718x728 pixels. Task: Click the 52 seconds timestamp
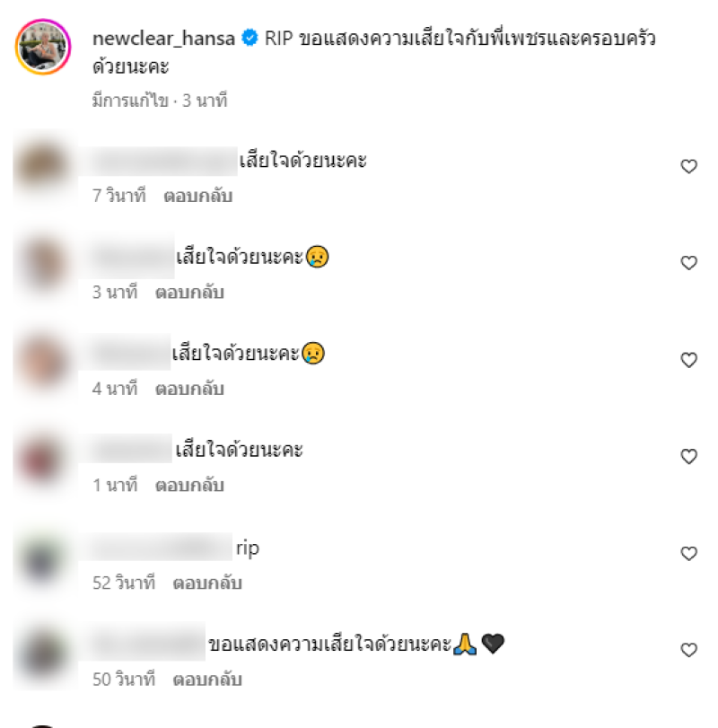click(x=124, y=583)
